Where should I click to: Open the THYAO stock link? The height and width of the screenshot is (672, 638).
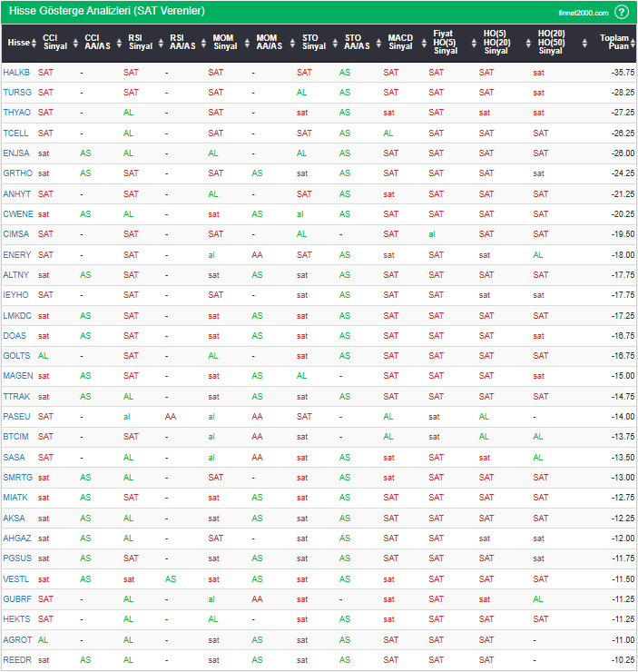click(16, 113)
